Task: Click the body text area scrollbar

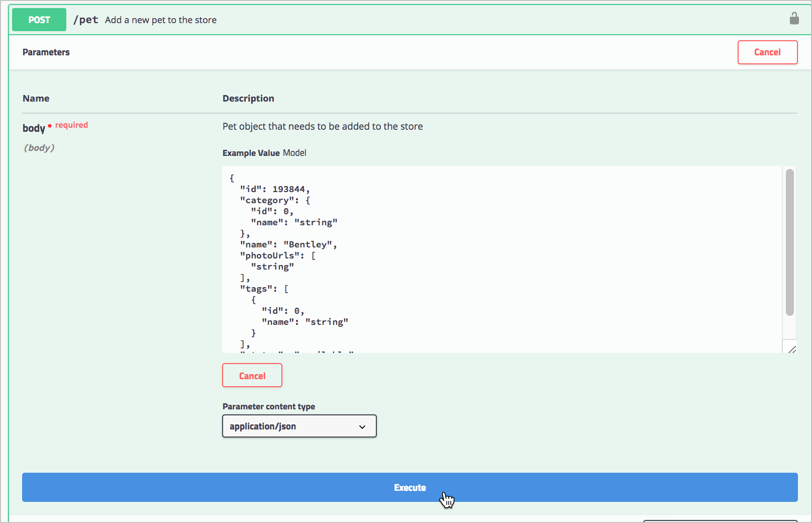Action: 789,242
